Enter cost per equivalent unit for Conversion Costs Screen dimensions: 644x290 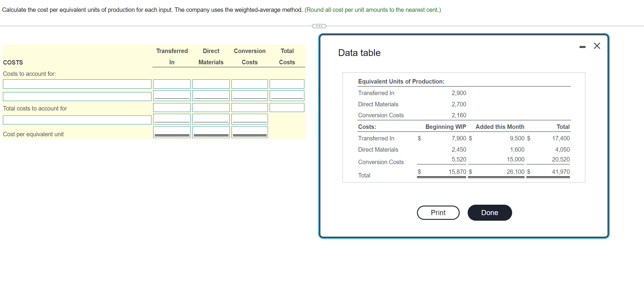coord(249,131)
